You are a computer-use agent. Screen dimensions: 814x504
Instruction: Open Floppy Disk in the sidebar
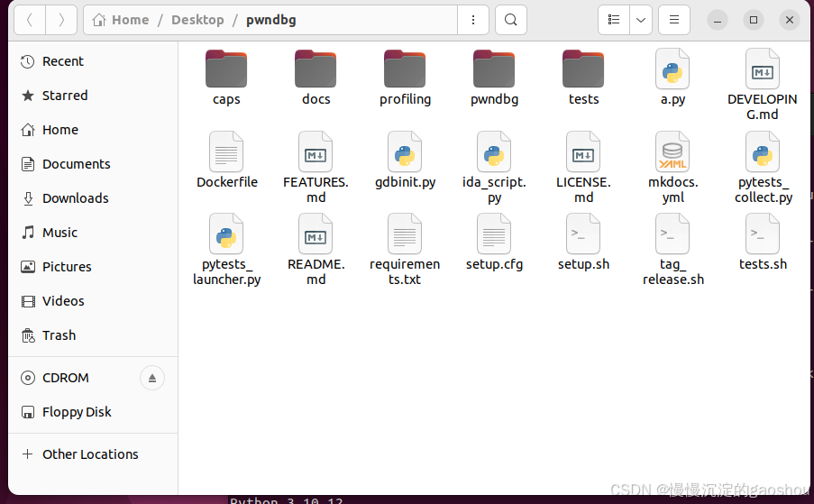[94, 412]
